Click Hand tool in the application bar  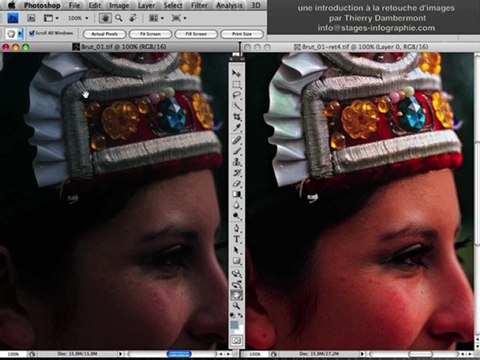click(x=105, y=18)
